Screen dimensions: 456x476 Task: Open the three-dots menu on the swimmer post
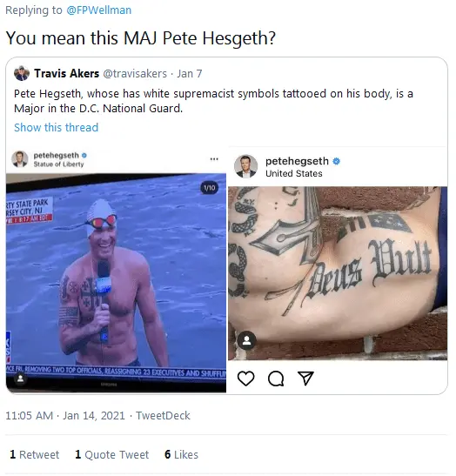[214, 159]
